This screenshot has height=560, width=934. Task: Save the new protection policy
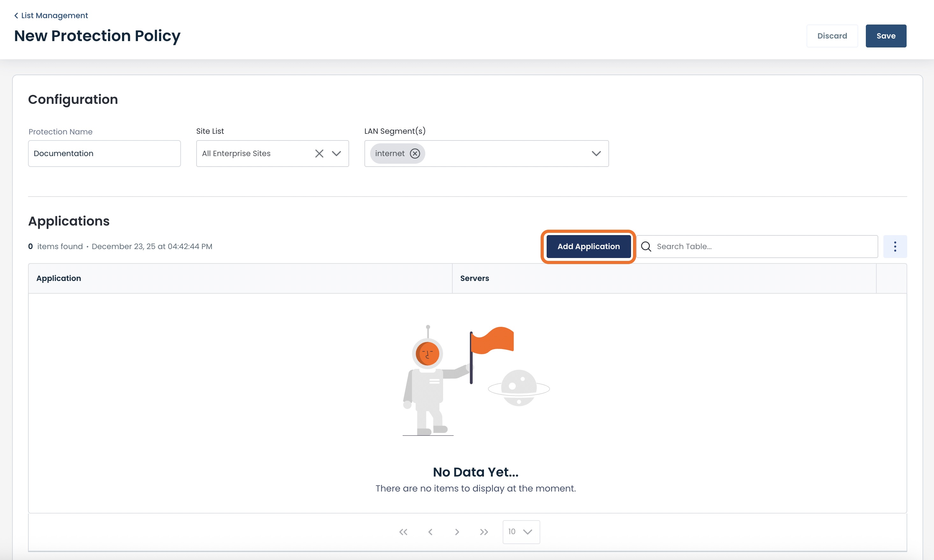pyautogui.click(x=886, y=36)
